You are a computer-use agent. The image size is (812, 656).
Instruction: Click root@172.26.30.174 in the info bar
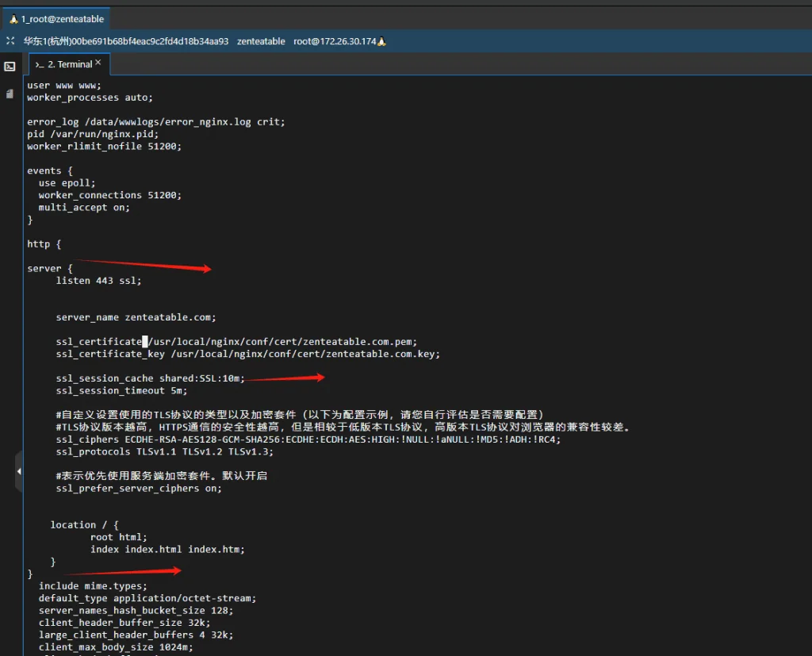[335, 41]
